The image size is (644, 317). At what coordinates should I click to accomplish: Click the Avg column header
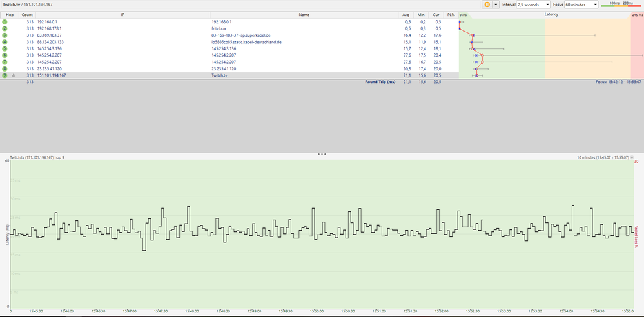pyautogui.click(x=406, y=15)
